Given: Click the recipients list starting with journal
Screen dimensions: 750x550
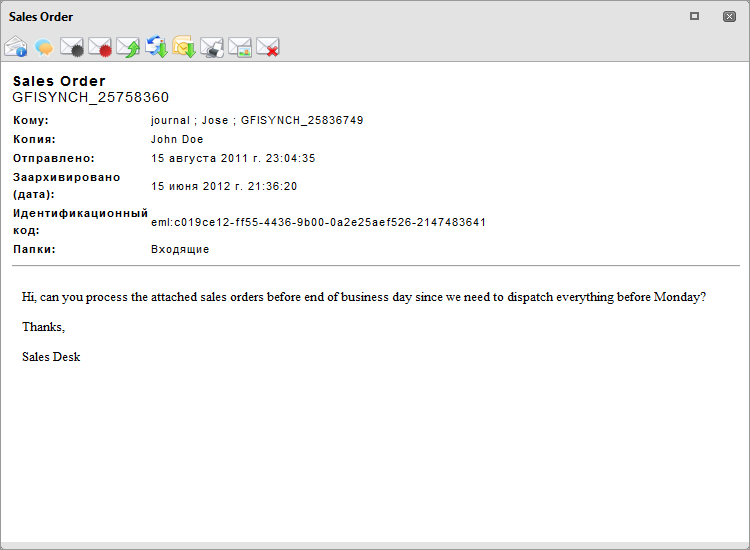Looking at the screenshot, I should pyautogui.click(x=257, y=120).
